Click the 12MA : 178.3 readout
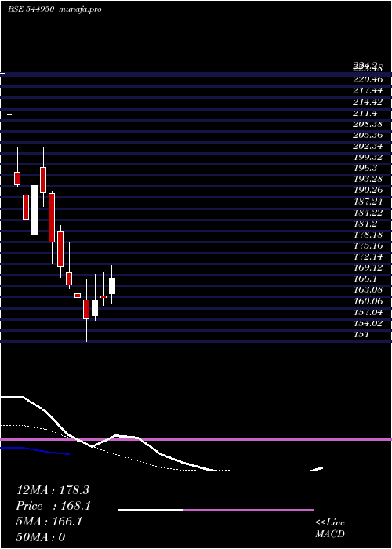This screenshot has height=549, width=392. coord(53,490)
